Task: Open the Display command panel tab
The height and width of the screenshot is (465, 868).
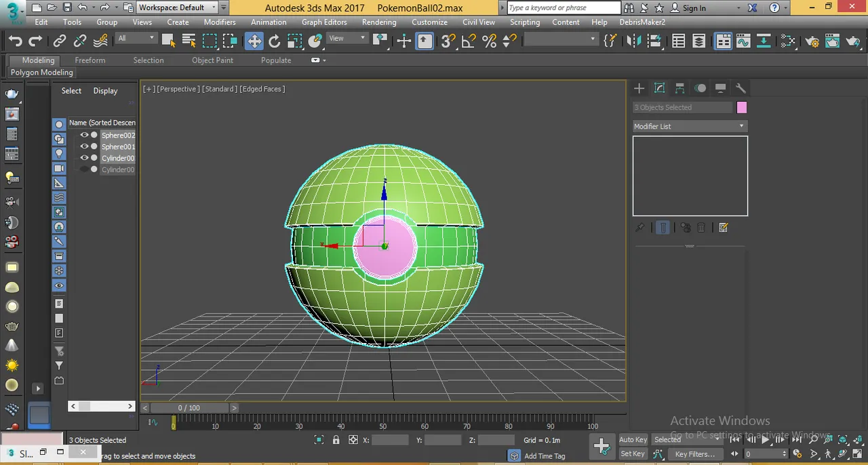Action: [x=720, y=88]
